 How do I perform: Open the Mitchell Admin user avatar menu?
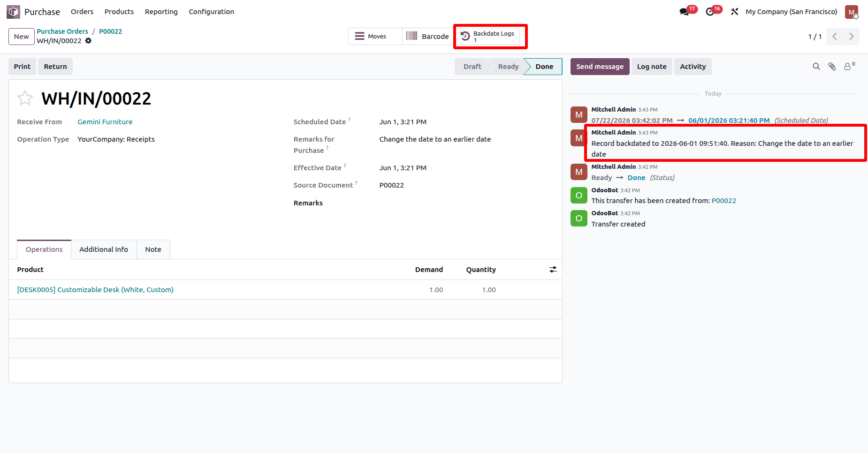[852, 12]
